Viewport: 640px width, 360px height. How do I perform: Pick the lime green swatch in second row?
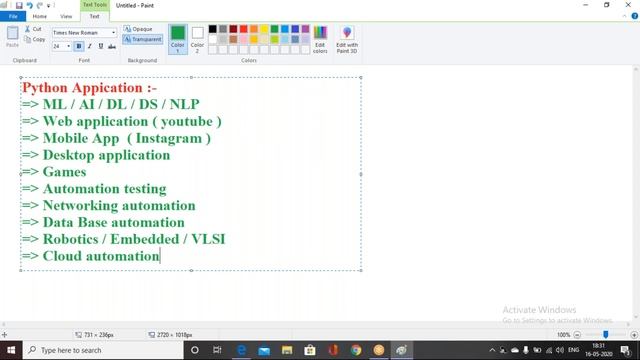point(275,40)
